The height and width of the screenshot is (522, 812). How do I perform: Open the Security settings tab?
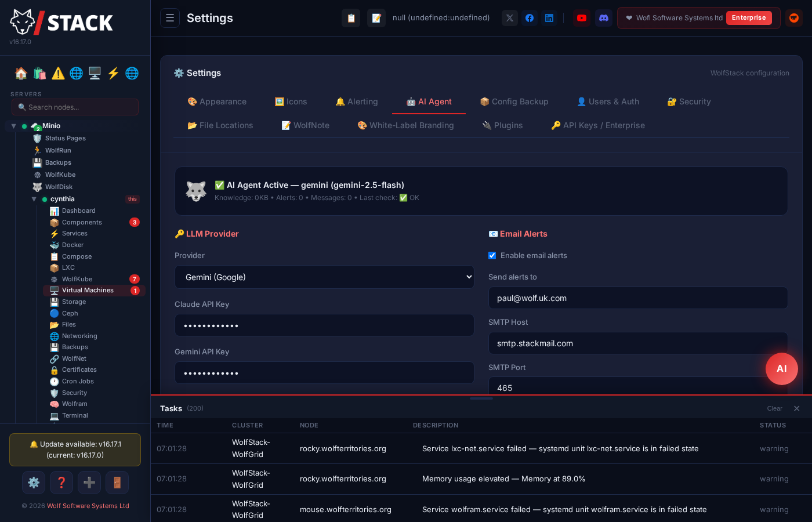[x=689, y=101]
